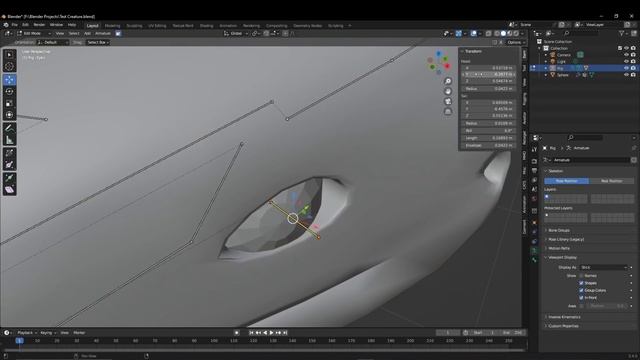Open the Render menu
The height and width of the screenshot is (360, 640).
tap(39, 25)
